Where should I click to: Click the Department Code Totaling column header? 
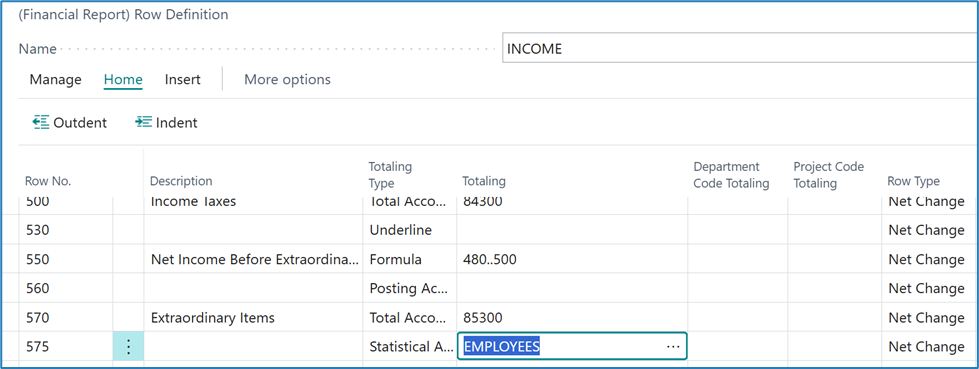731,175
